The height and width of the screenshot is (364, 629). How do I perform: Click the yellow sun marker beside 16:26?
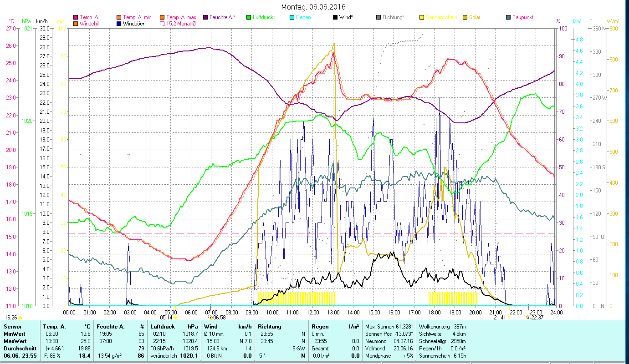tap(20, 318)
